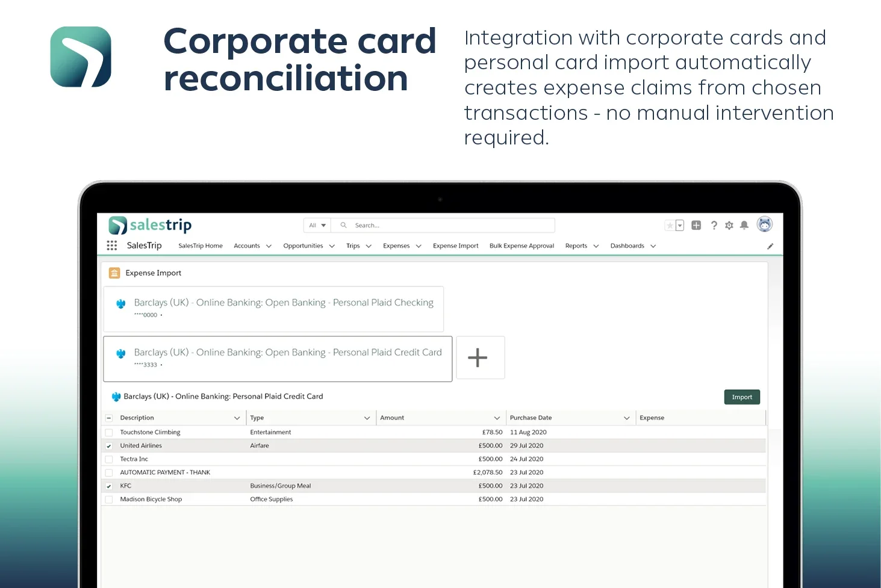Uncheck the United Airlines row checkbox

(x=109, y=446)
